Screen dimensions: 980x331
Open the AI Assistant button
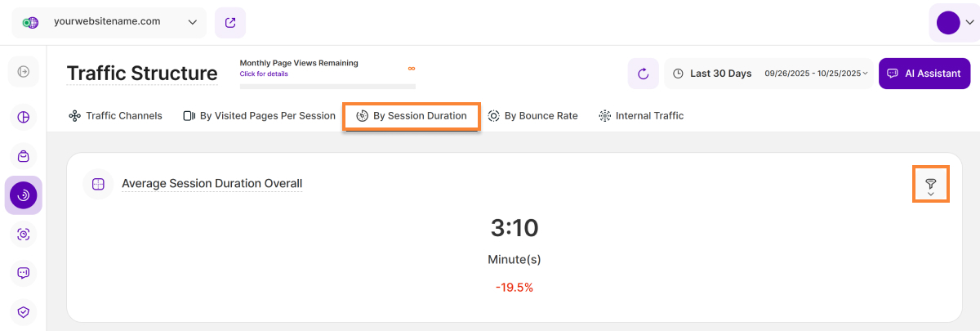924,74
